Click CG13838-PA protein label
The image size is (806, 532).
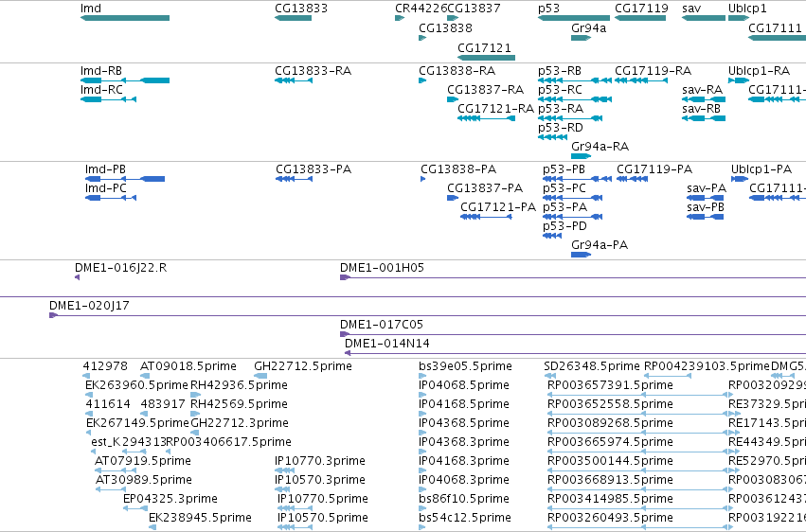[x=458, y=168]
